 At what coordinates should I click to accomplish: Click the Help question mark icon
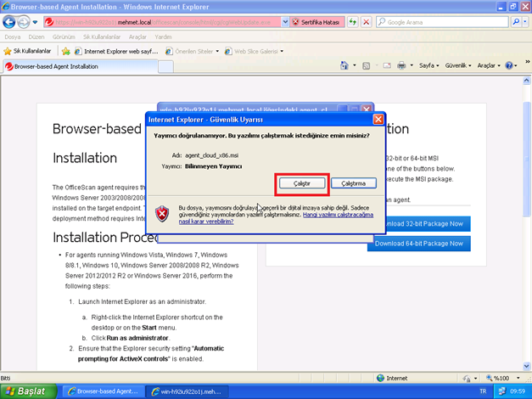point(509,65)
